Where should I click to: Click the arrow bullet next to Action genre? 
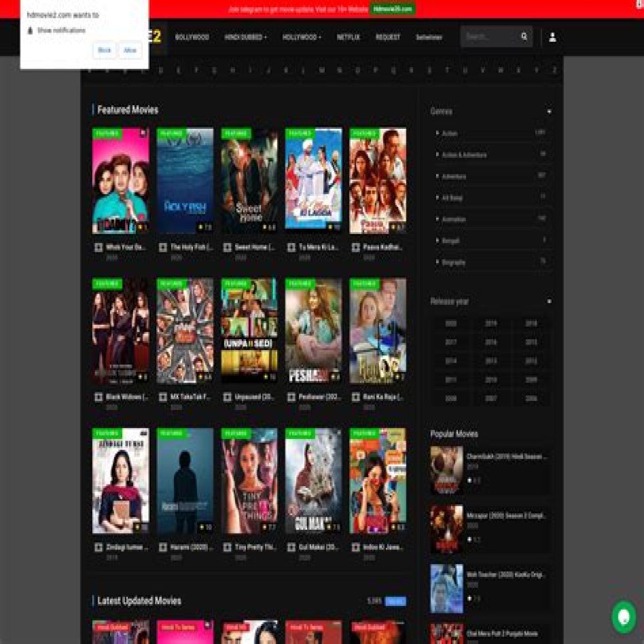click(x=437, y=133)
